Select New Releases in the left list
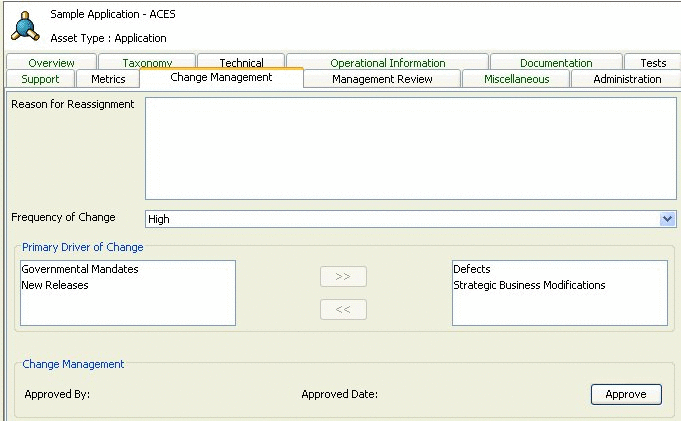The height and width of the screenshot is (421, 681). (x=55, y=286)
